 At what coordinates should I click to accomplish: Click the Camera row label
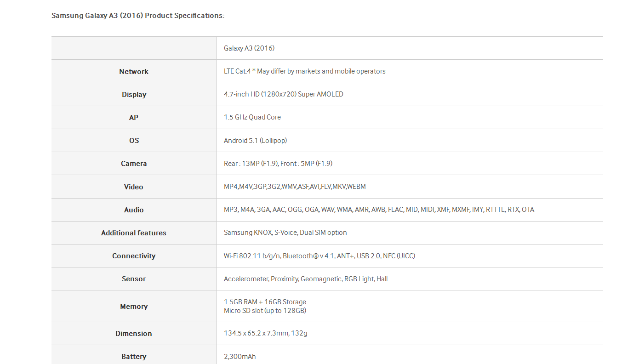134,164
